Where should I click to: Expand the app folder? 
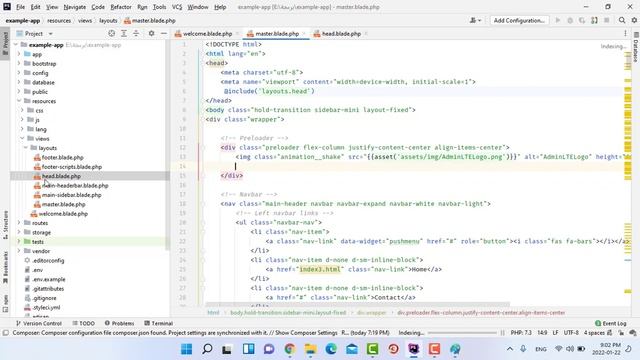click(x=19, y=54)
